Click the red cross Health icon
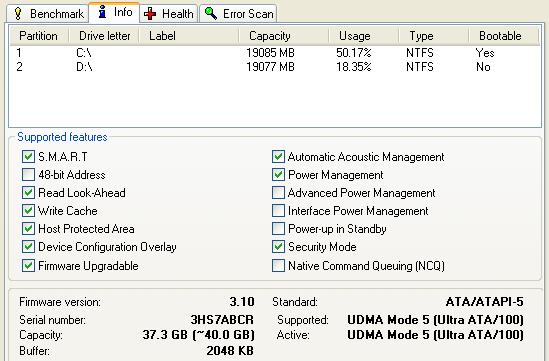 [150, 14]
